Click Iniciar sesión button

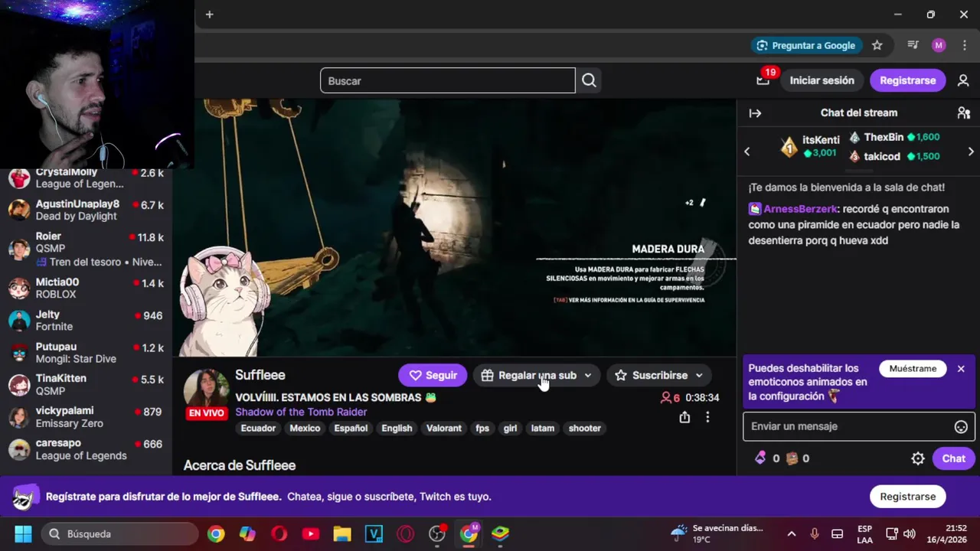tap(822, 80)
